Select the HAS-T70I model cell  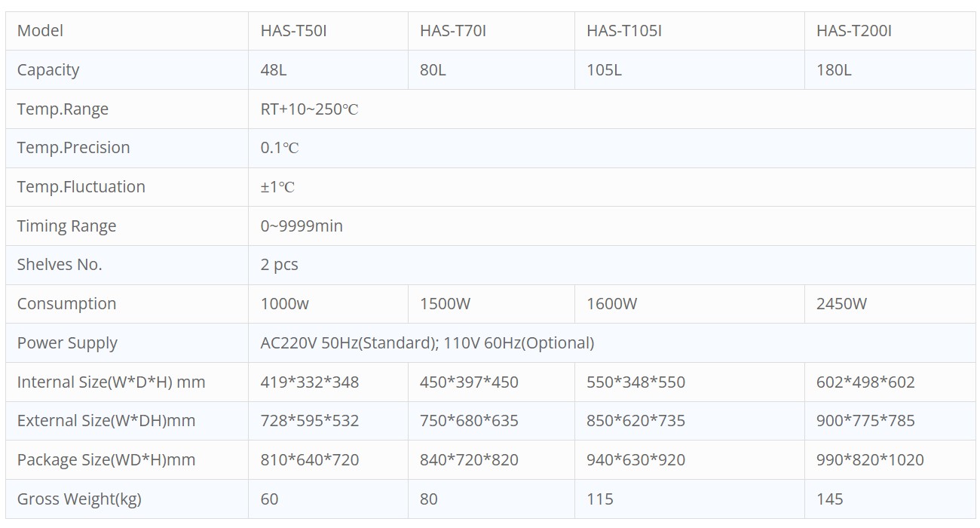(453, 31)
